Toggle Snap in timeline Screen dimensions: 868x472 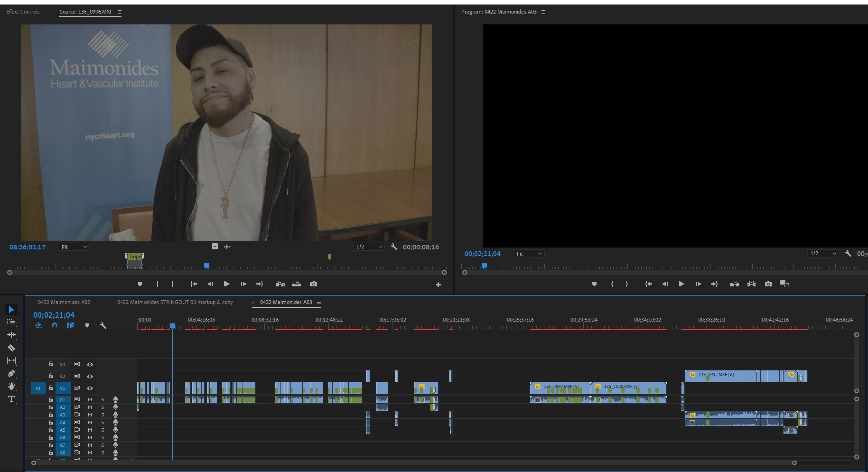pyautogui.click(x=54, y=325)
